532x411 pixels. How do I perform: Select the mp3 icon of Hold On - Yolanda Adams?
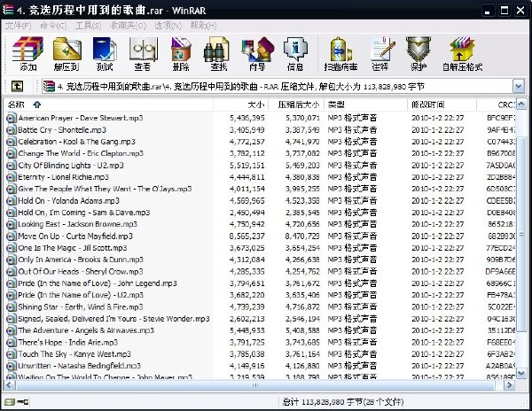[x=12, y=200]
